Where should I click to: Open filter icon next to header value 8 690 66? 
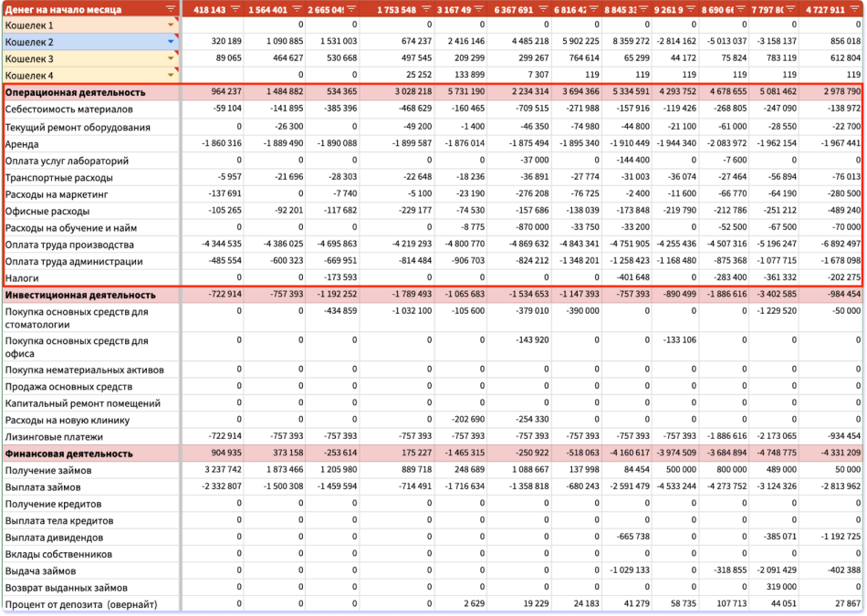tap(740, 9)
